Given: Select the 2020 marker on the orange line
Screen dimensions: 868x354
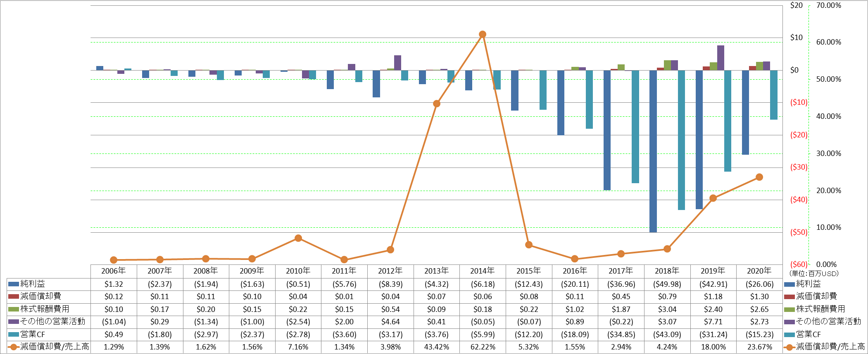Looking at the screenshot, I should (759, 177).
